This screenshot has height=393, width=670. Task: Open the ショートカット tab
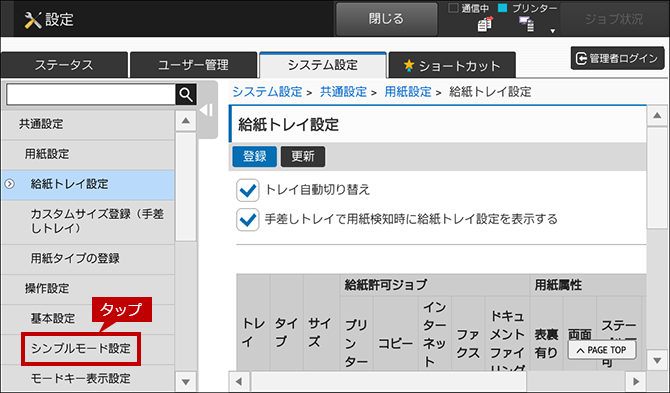452,65
